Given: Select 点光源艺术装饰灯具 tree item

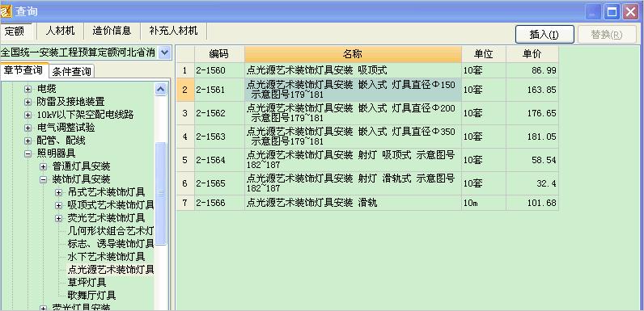Looking at the screenshot, I should (111, 270).
